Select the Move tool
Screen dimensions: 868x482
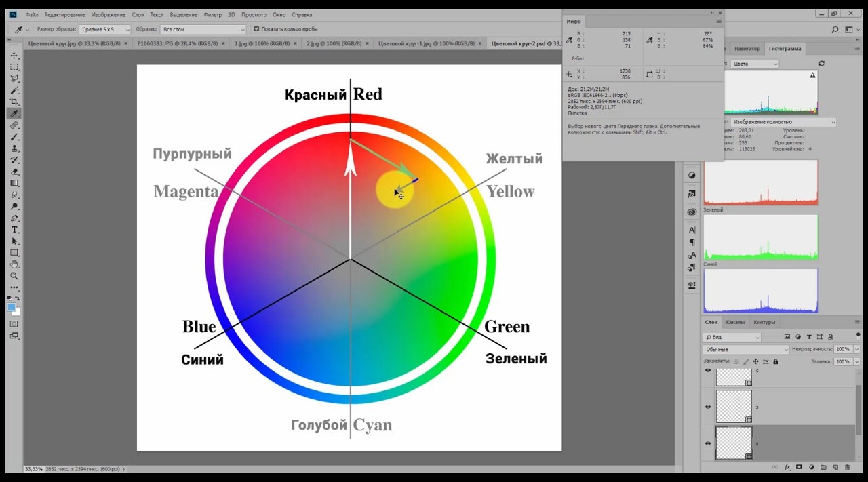click(x=14, y=56)
